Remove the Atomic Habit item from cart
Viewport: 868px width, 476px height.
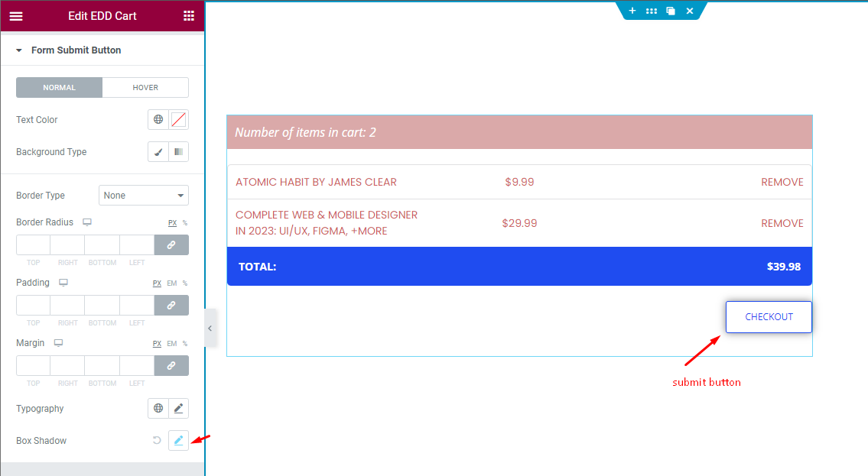782,182
